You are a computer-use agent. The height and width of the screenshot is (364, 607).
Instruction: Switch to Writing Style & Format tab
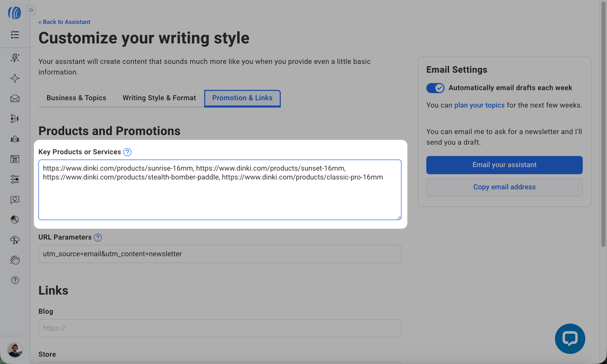point(159,98)
